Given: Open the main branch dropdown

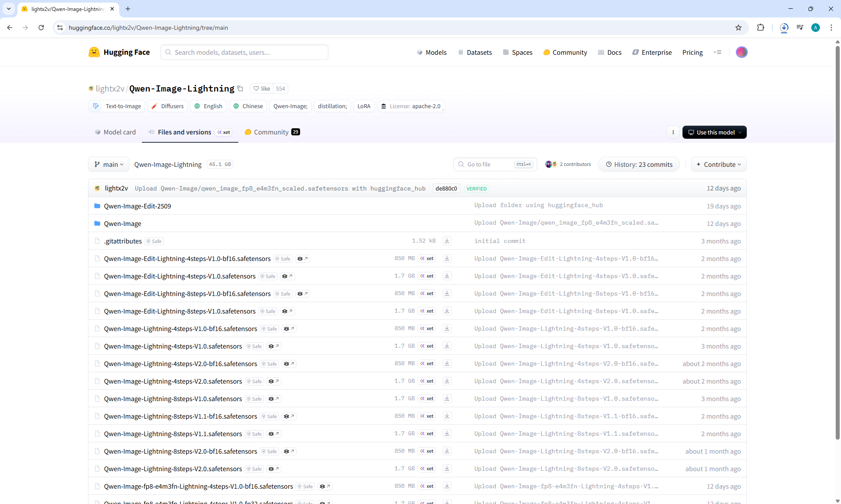Looking at the screenshot, I should click(x=109, y=165).
